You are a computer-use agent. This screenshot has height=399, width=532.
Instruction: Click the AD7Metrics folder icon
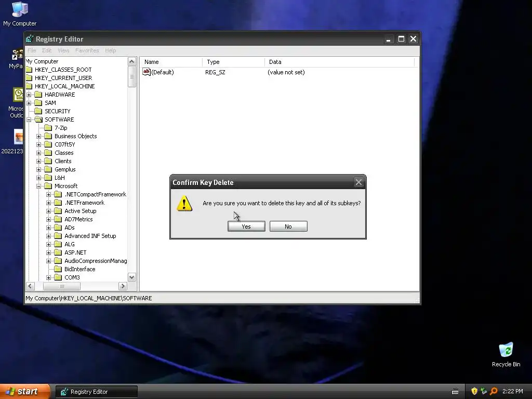58,219
